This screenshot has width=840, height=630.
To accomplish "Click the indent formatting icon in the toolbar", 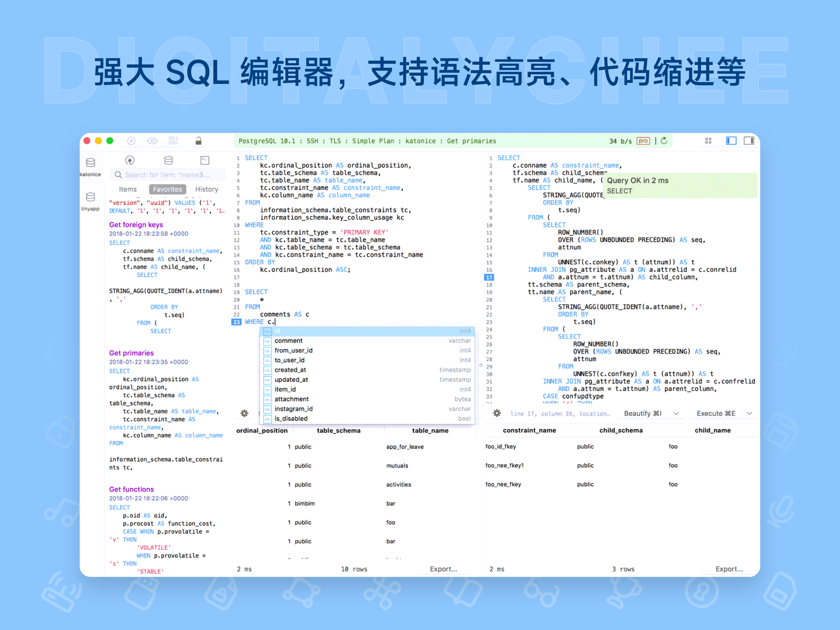I will click(x=173, y=141).
